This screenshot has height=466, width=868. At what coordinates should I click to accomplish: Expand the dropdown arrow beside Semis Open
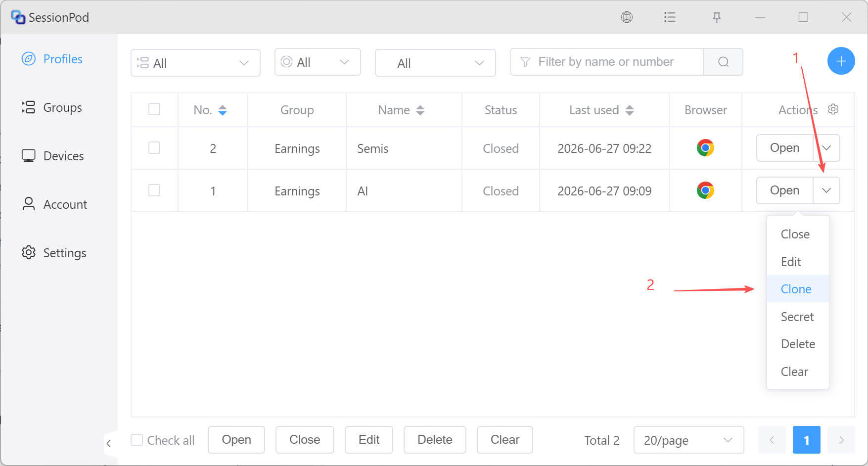[x=826, y=148]
